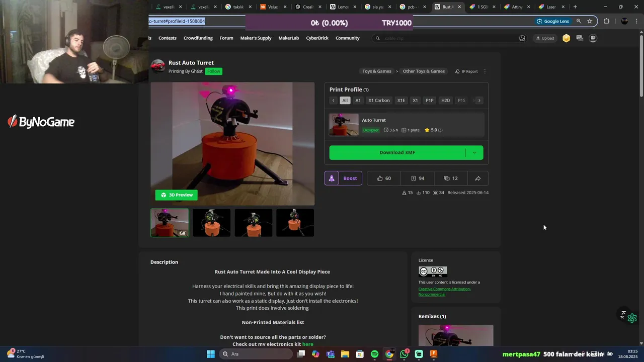
Task: Filter profiles by A1 printer
Action: click(358, 101)
